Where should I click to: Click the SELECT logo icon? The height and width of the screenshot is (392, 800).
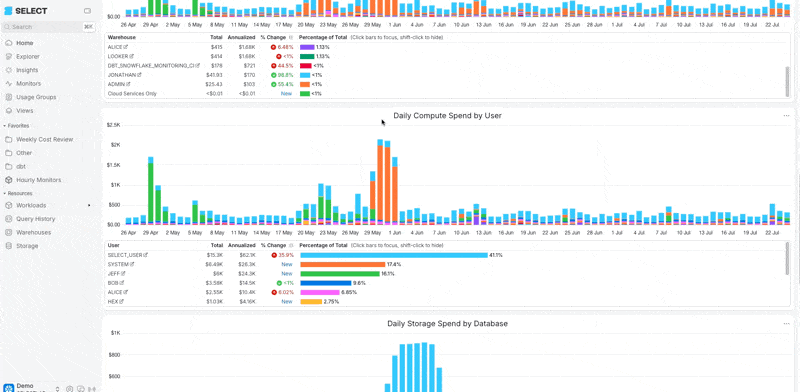tap(8, 11)
